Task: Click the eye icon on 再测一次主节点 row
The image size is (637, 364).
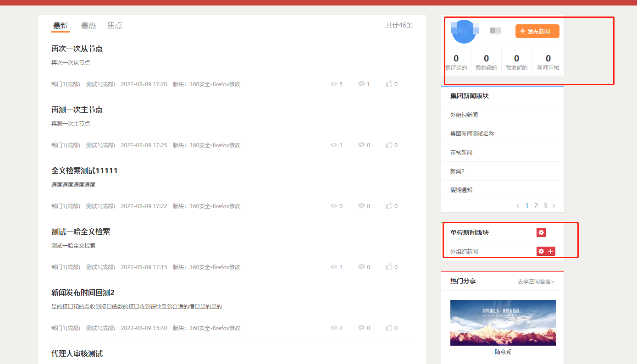Action: pyautogui.click(x=334, y=145)
